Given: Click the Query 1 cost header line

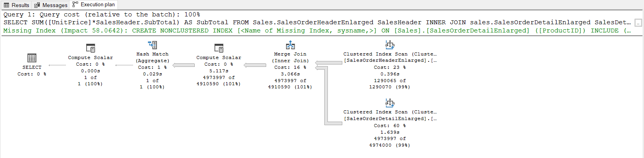Looking at the screenshot, I should coord(101,14).
